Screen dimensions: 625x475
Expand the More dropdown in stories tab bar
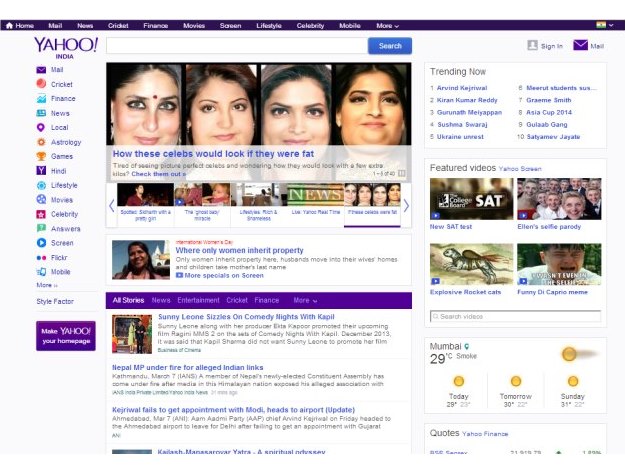(305, 300)
